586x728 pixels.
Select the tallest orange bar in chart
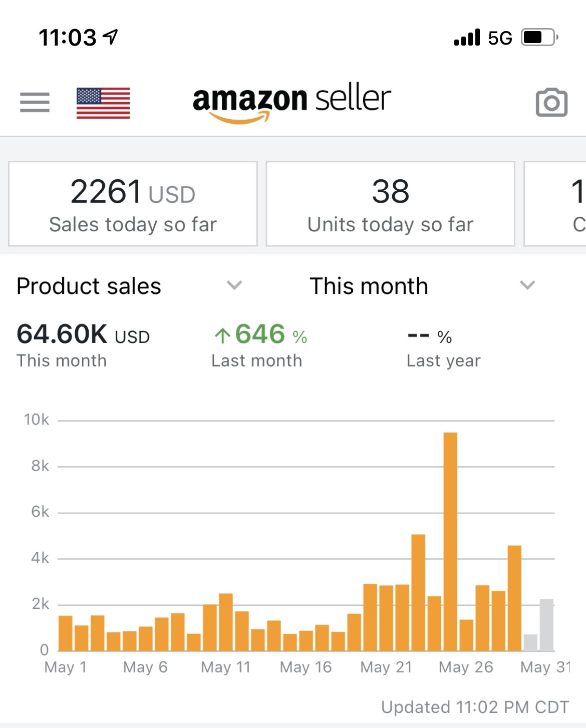[450, 541]
